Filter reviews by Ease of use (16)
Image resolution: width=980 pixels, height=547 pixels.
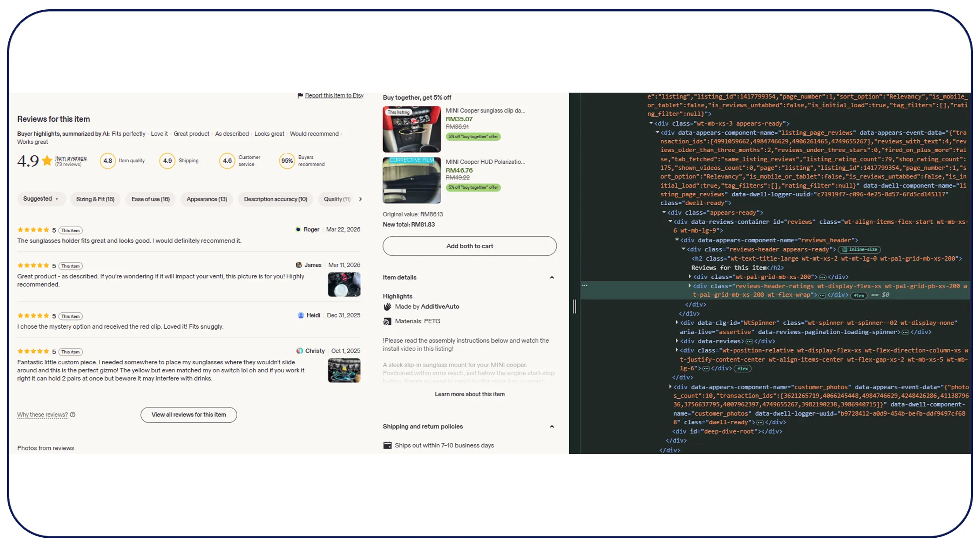150,199
